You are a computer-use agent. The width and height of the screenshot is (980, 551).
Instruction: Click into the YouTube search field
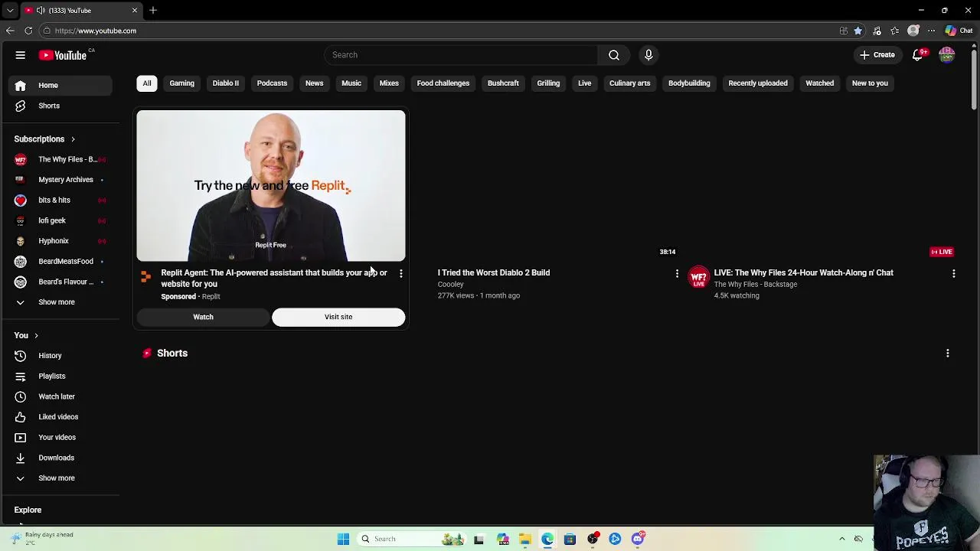coord(462,55)
